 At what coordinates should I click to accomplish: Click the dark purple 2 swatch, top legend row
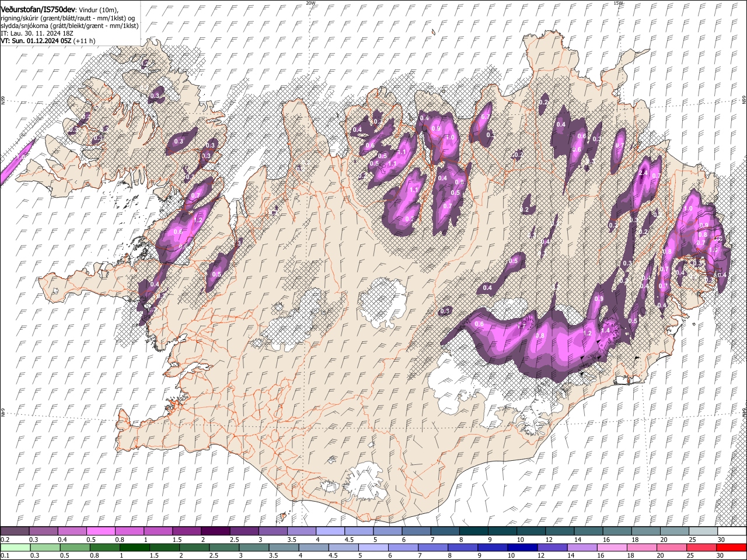[x=215, y=531]
